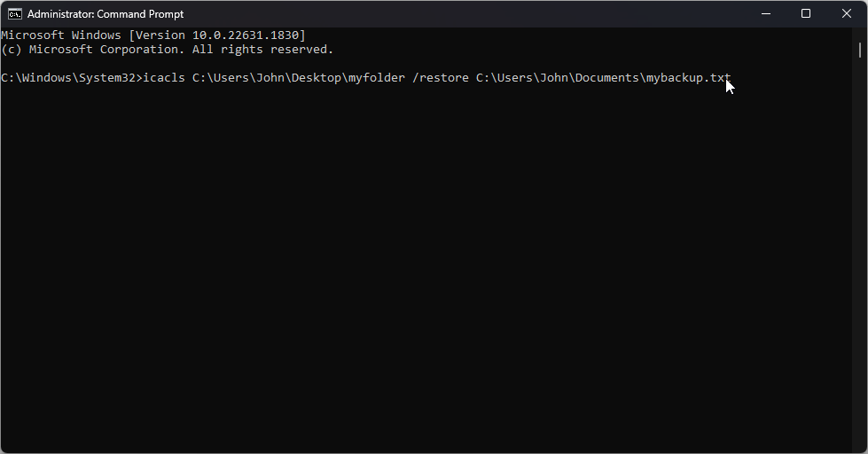Screen dimensions: 868x454
Task: Click the "/restore" switch in the command
Action: [x=440, y=78]
